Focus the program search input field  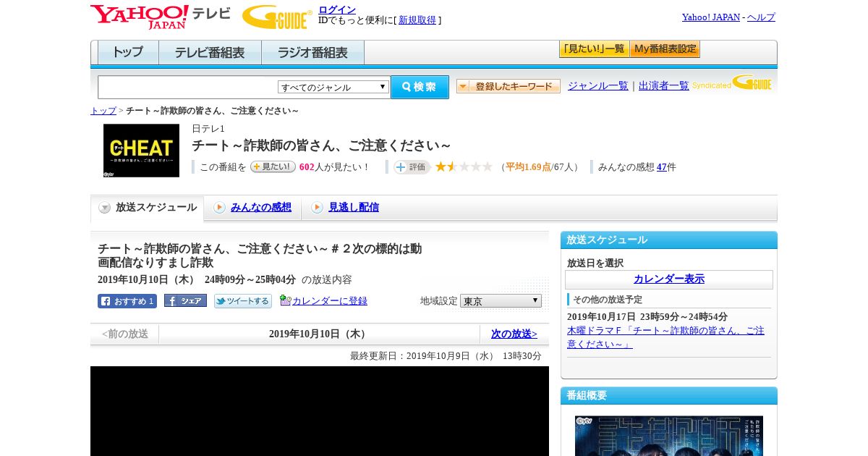pyautogui.click(x=188, y=87)
